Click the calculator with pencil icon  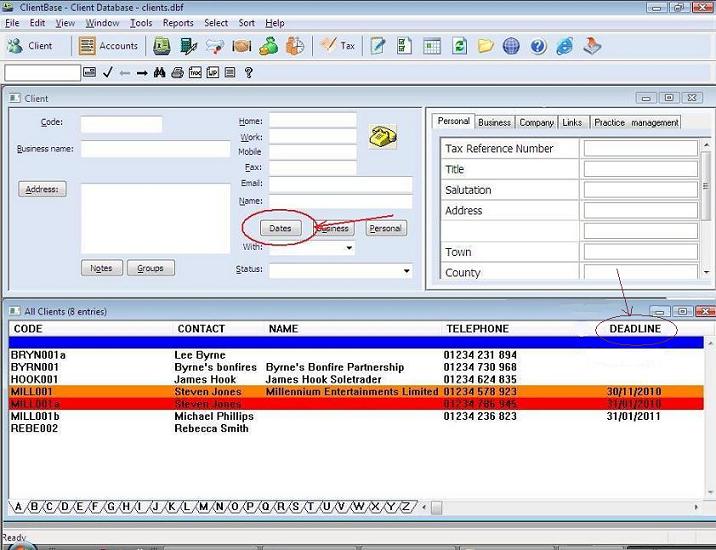pyautogui.click(x=188, y=46)
